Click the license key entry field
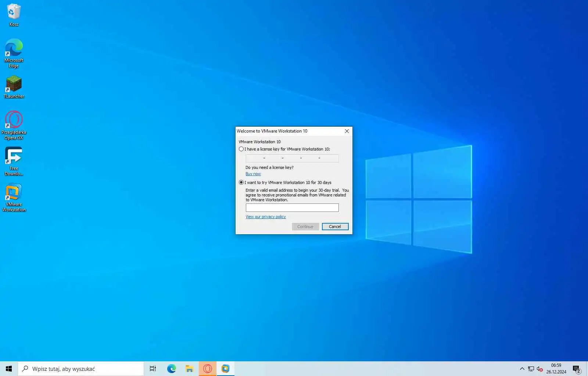 point(292,158)
